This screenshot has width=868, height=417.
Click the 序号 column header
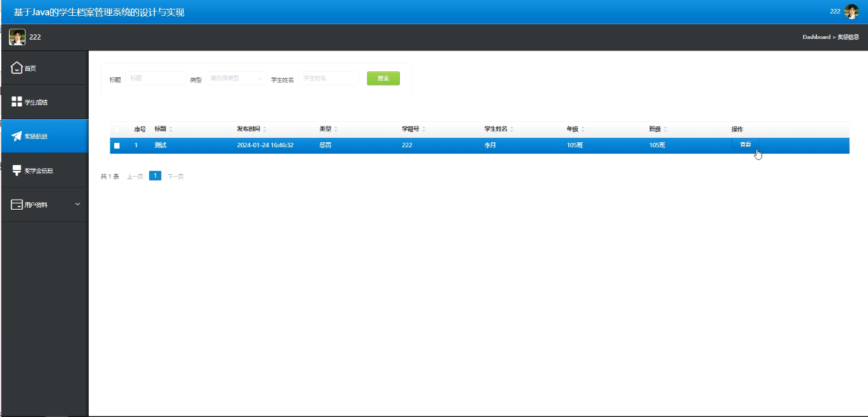(140, 129)
